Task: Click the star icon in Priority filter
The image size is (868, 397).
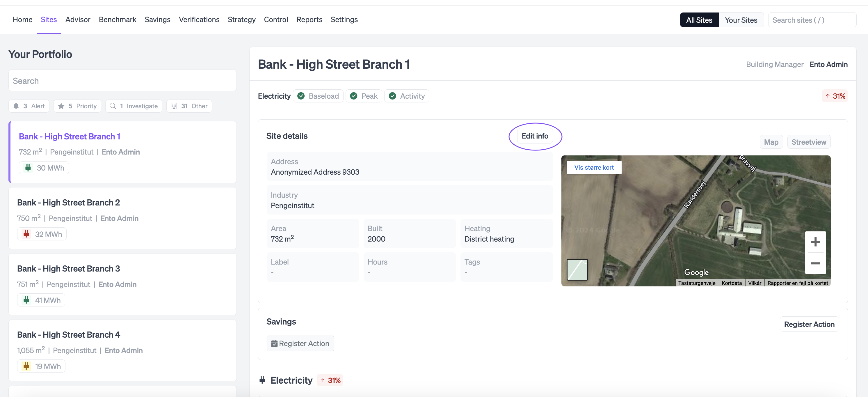Action: click(61, 106)
